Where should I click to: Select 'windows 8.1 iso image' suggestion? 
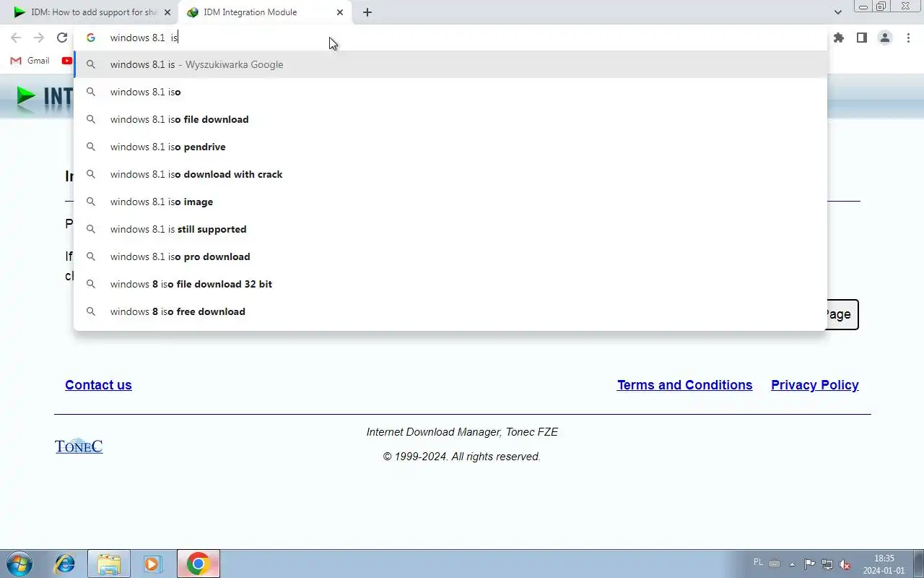click(450, 202)
